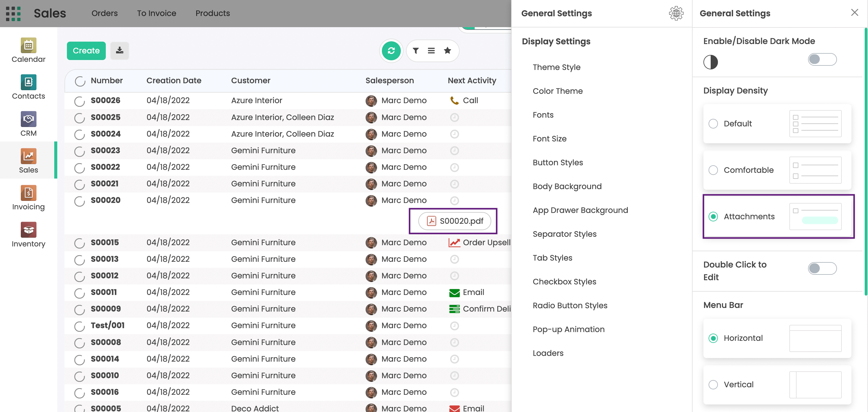The height and width of the screenshot is (412, 868).
Task: Click the favorites star icon
Action: (447, 51)
